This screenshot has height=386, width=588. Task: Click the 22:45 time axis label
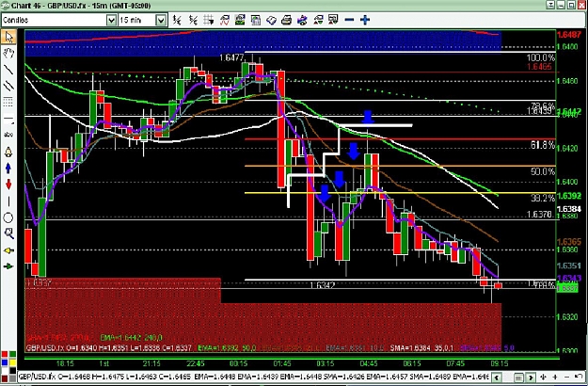click(x=196, y=363)
